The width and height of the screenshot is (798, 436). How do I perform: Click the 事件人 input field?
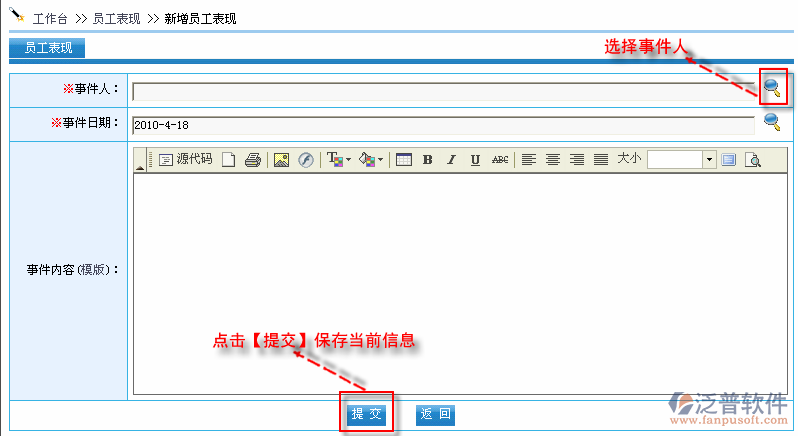point(443,92)
